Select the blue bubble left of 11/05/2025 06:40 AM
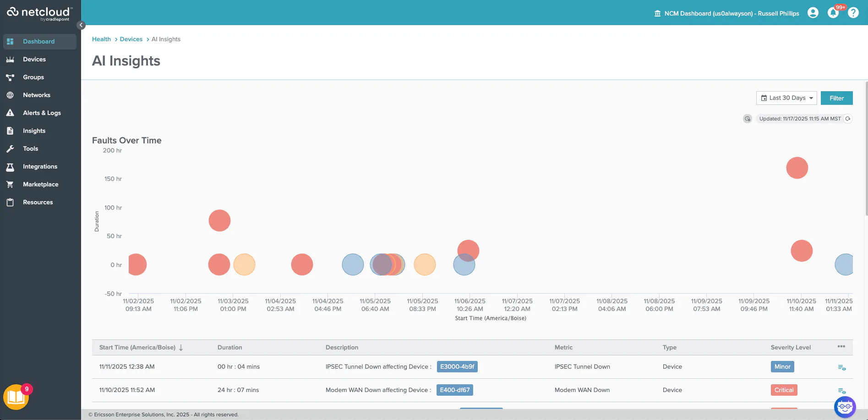Screen dimensions: 868x420 tap(353, 264)
